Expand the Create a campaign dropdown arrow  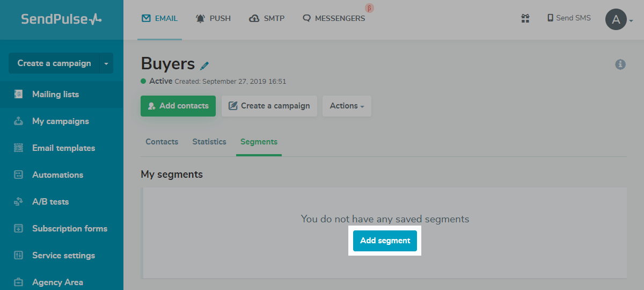pos(106,63)
